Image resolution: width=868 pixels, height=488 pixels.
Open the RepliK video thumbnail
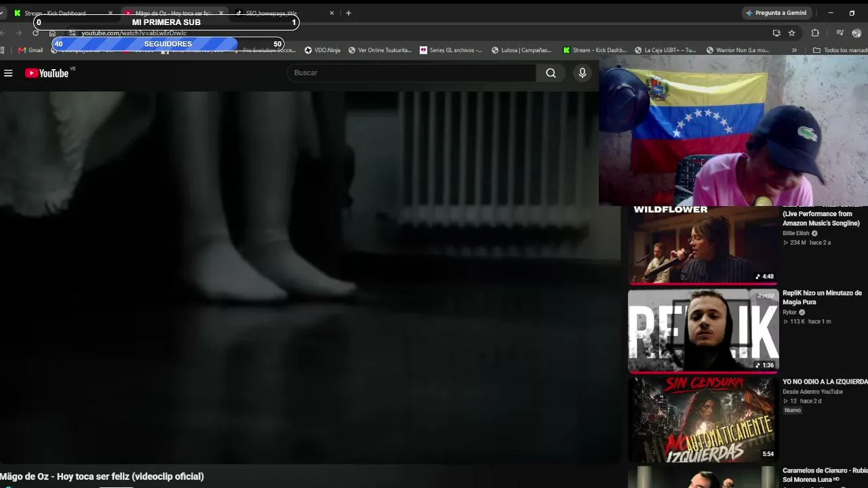[703, 331]
